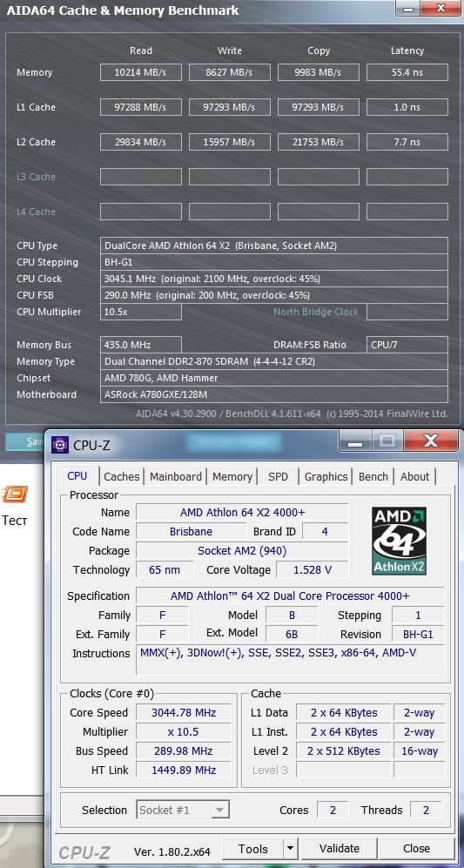Click the Close button in CPU-Z
The image size is (464, 868).
tap(416, 849)
